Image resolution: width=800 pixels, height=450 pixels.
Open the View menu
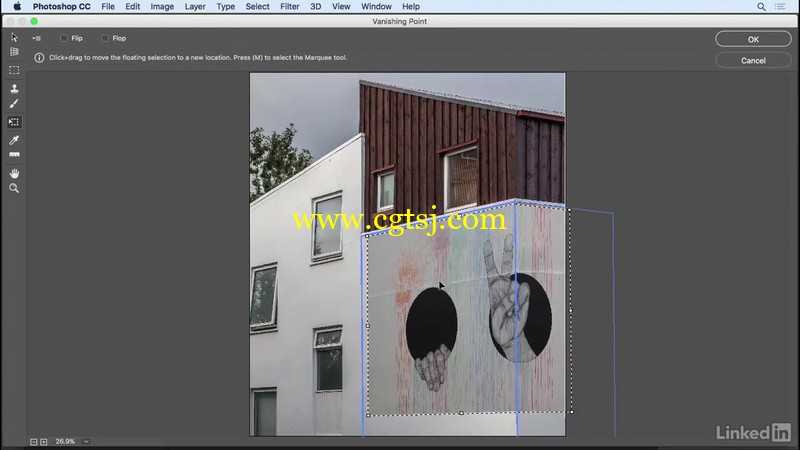click(x=341, y=7)
